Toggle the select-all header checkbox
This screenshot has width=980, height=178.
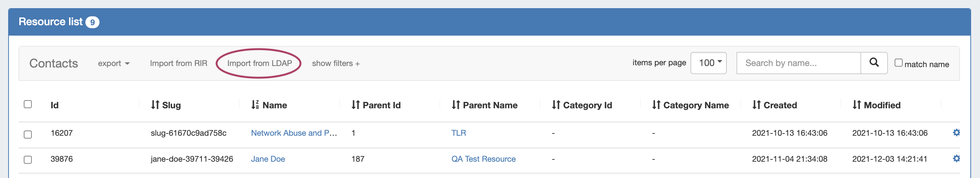[28, 104]
